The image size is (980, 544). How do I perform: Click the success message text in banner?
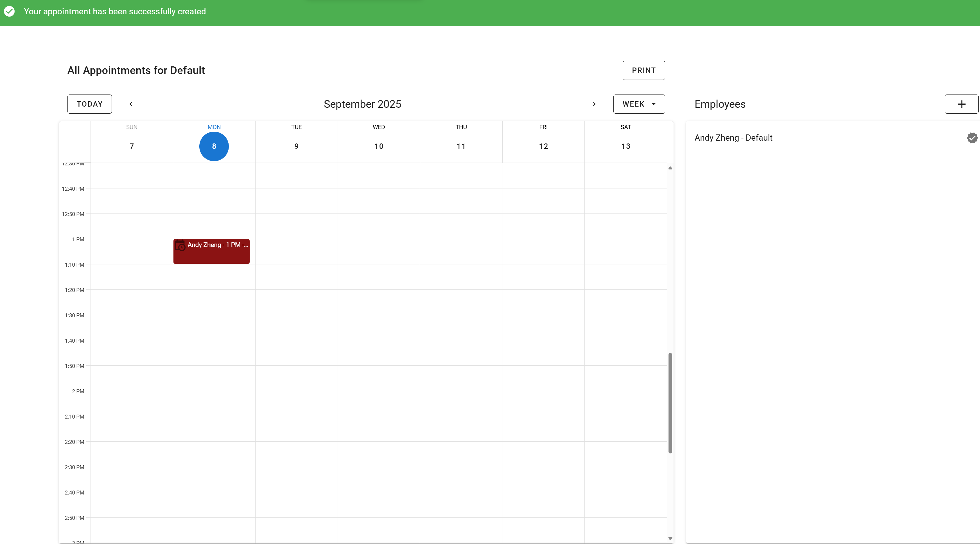[115, 12]
